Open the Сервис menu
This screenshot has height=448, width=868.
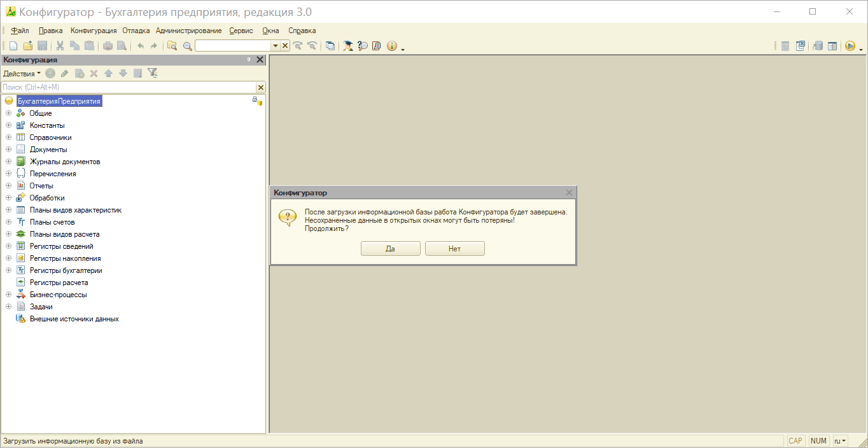pos(241,31)
